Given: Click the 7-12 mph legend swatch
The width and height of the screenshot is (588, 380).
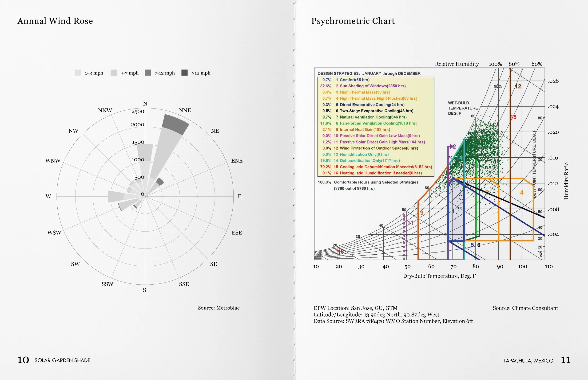Looking at the screenshot, I should (x=148, y=73).
